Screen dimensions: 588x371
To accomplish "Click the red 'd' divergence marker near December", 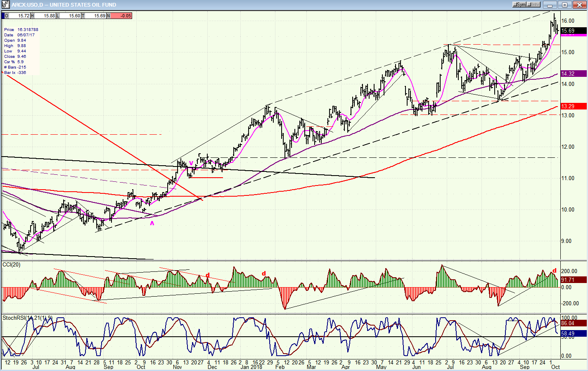I will (x=208, y=275).
